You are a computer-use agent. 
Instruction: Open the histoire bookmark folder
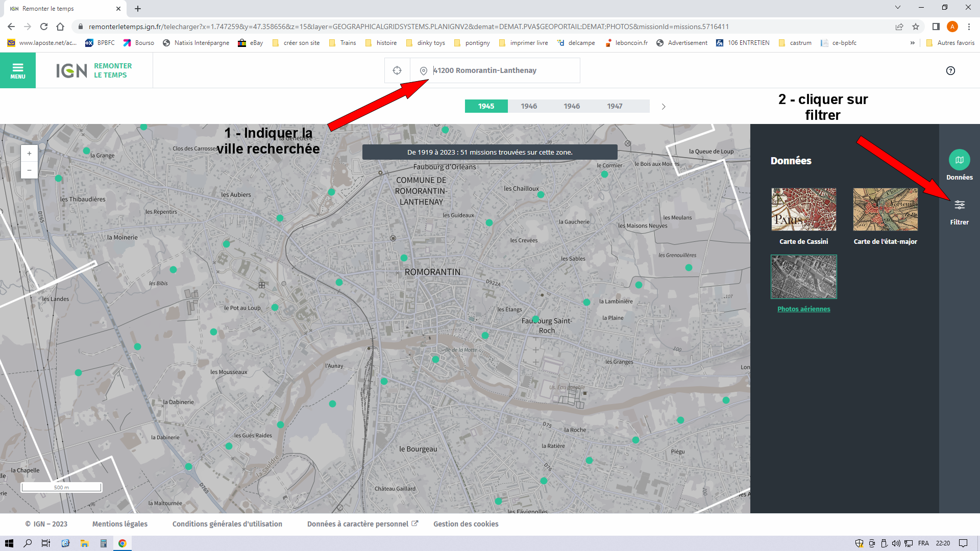click(x=381, y=43)
